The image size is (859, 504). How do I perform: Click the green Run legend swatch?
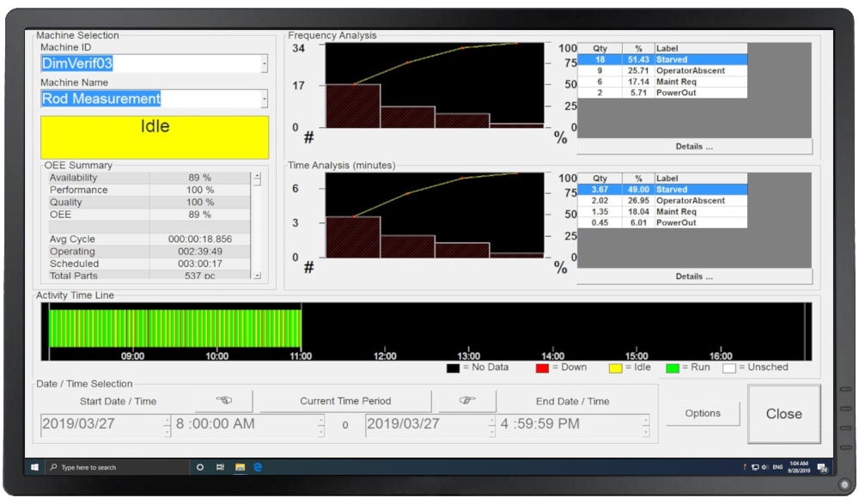coord(673,368)
